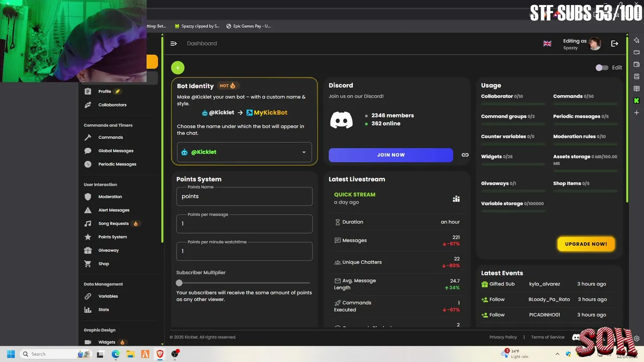Viewport: 644px width, 362px height.
Task: Click the UPGRADE NOW! button
Action: pyautogui.click(x=586, y=244)
